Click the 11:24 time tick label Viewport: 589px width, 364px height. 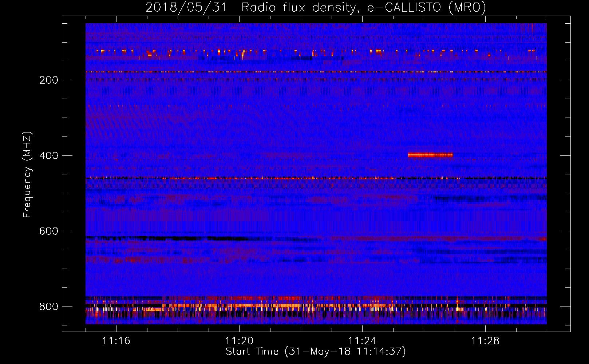[362, 341]
